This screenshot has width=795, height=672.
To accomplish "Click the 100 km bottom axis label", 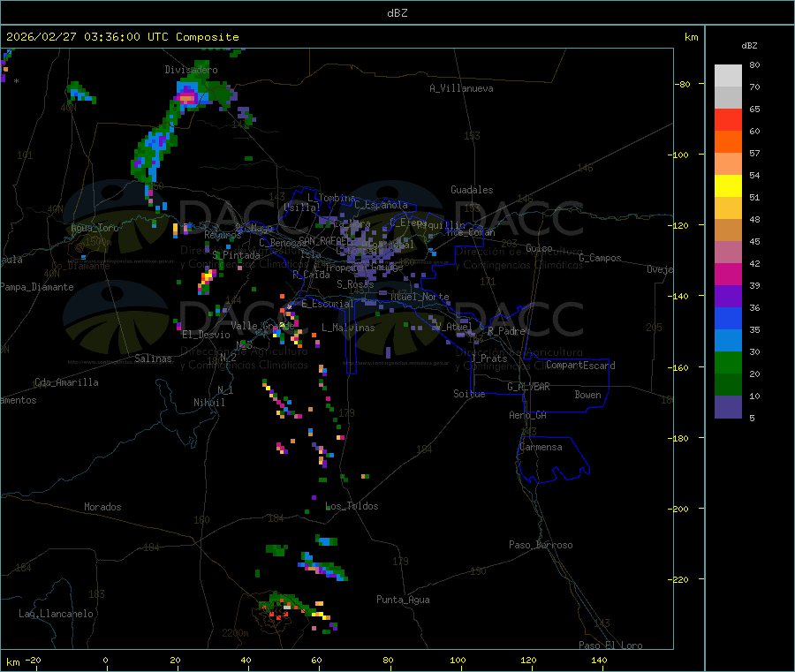I will point(458,660).
